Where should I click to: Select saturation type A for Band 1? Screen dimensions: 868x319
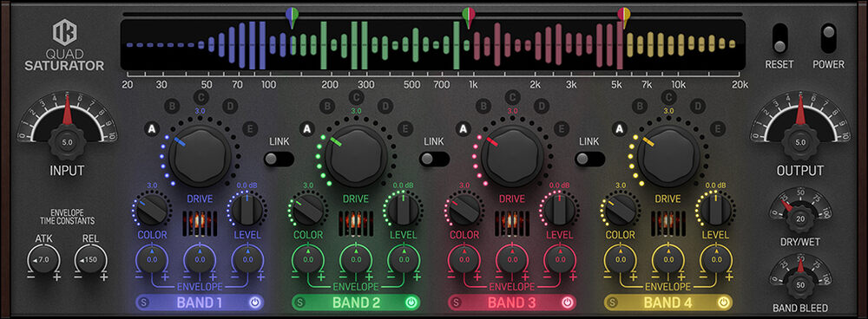(152, 129)
